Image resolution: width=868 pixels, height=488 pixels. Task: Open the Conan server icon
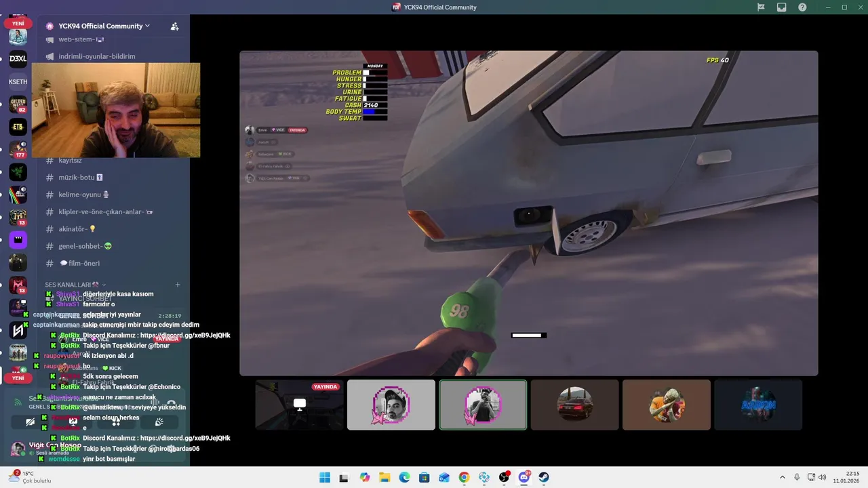pos(18,352)
